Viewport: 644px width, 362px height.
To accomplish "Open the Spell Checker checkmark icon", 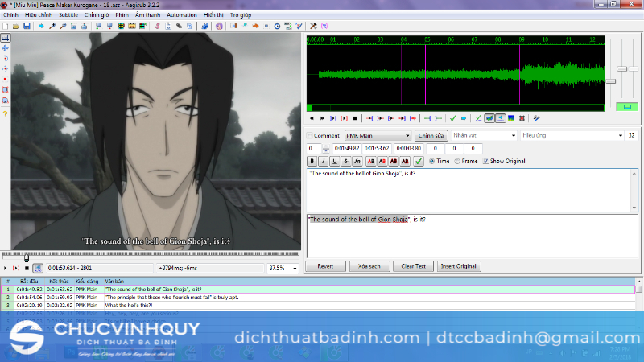I will click(x=299, y=26).
